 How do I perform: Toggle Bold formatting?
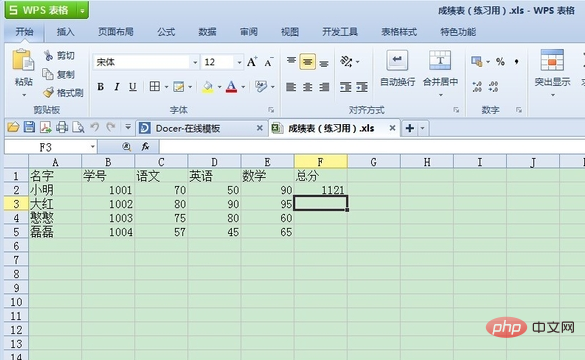[x=100, y=87]
